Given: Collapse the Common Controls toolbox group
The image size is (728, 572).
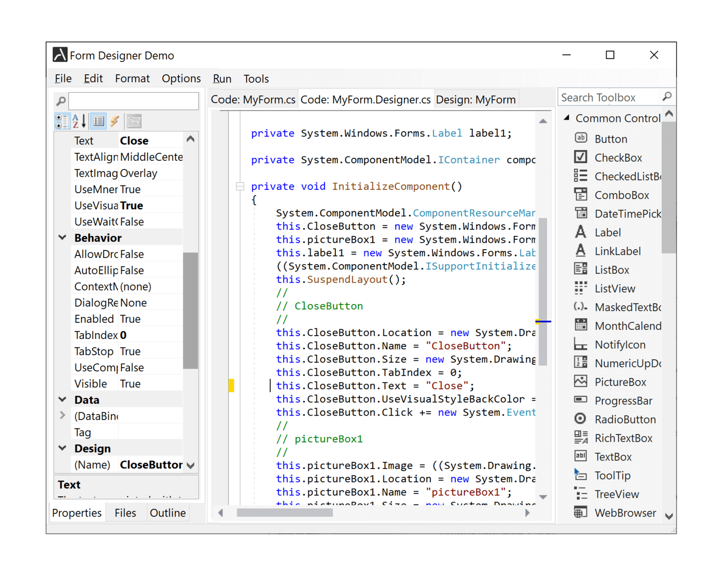Looking at the screenshot, I should point(566,118).
